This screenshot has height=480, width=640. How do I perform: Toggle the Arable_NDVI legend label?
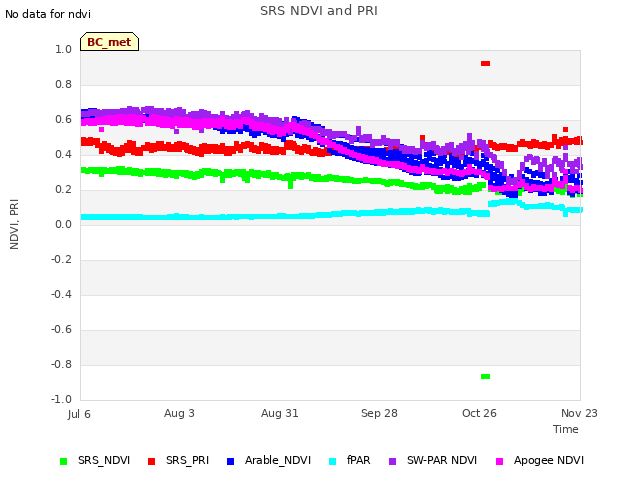(278, 460)
